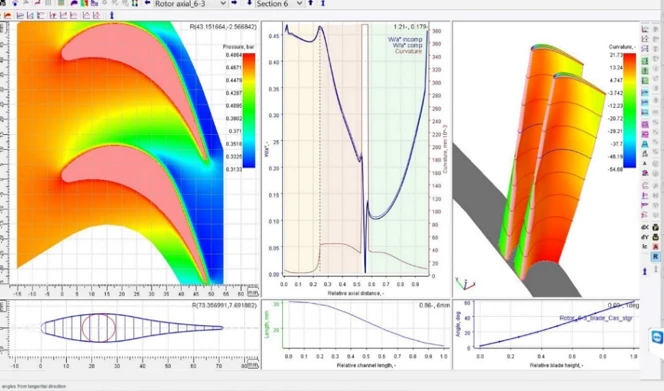Click the blue info icon in second toolbar row

(x=112, y=15)
